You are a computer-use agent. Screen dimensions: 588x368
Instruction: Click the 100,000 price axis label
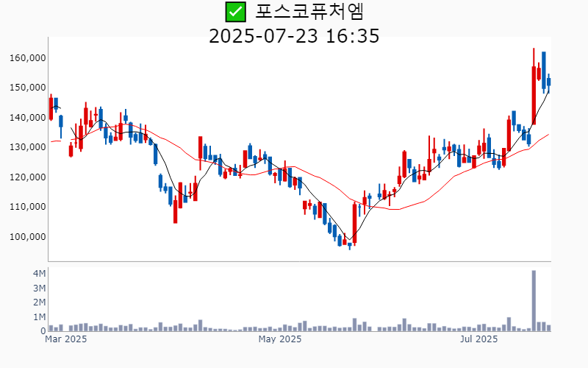point(28,236)
